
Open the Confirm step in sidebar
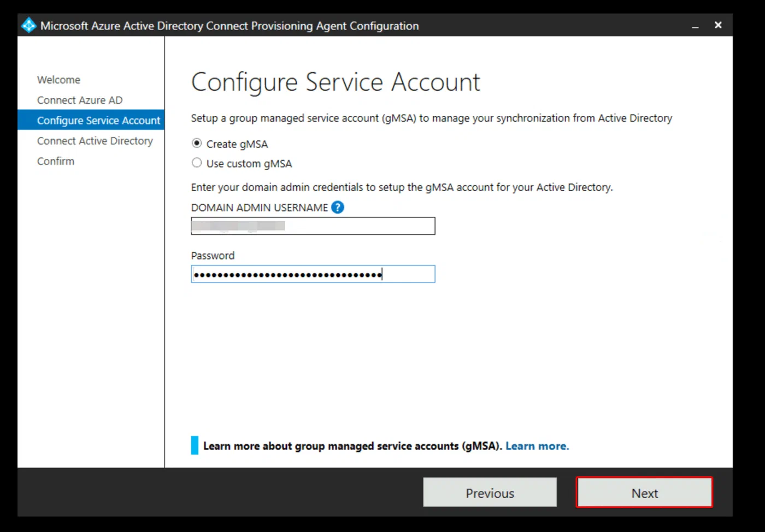click(x=56, y=161)
